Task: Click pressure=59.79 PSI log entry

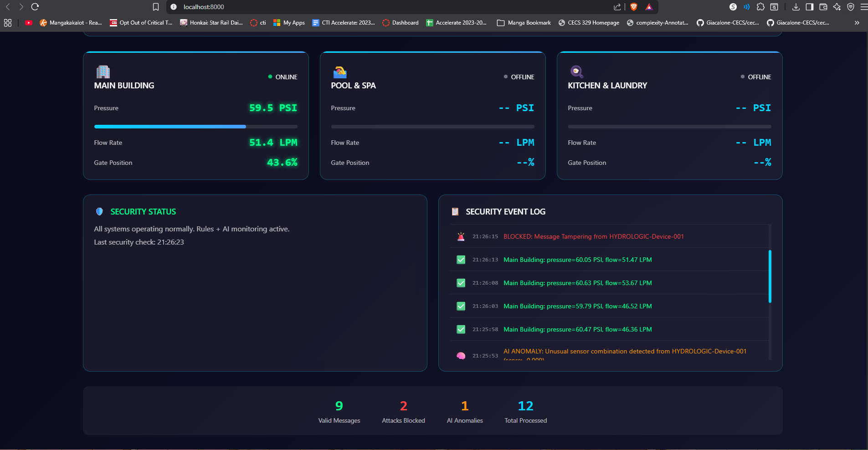Action: 578,306
